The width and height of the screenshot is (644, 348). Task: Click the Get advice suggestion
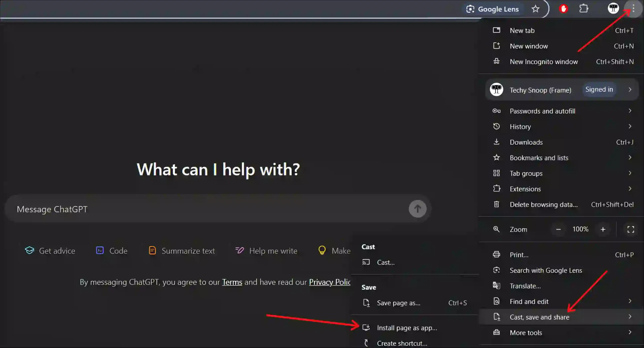pos(50,251)
